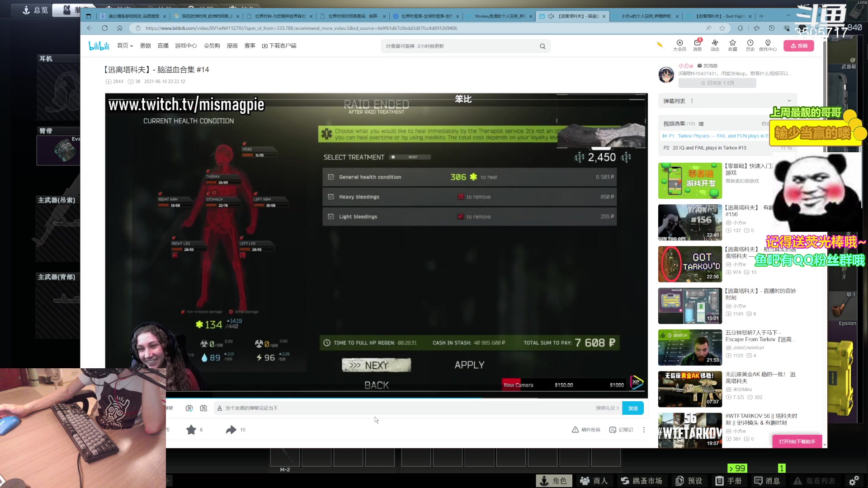Click the search magnifier icon
Screen dimensions: 868x488
[542, 46]
